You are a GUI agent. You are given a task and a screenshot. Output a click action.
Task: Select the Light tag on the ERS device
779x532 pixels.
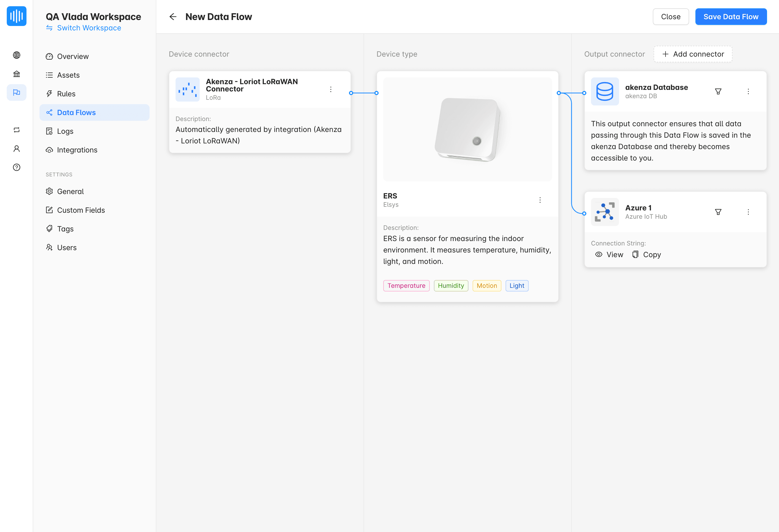click(517, 285)
